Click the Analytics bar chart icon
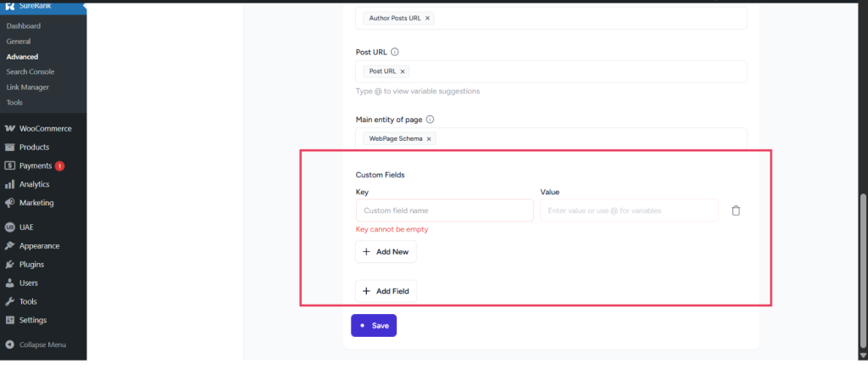Image resolution: width=868 pixels, height=370 pixels. pos(9,184)
